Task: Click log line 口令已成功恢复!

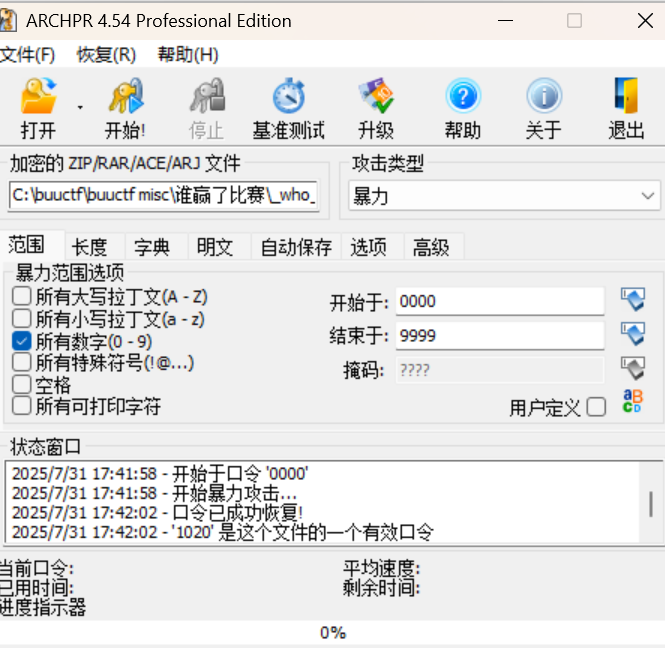Action: [157, 512]
